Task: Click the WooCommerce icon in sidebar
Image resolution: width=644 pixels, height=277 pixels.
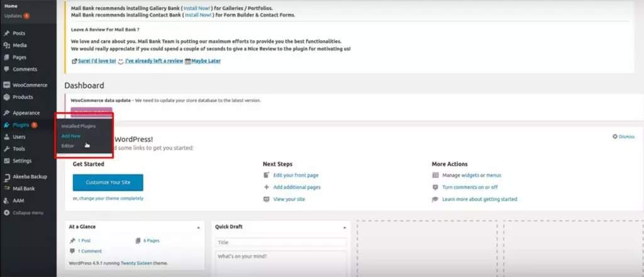Action: click(x=6, y=85)
